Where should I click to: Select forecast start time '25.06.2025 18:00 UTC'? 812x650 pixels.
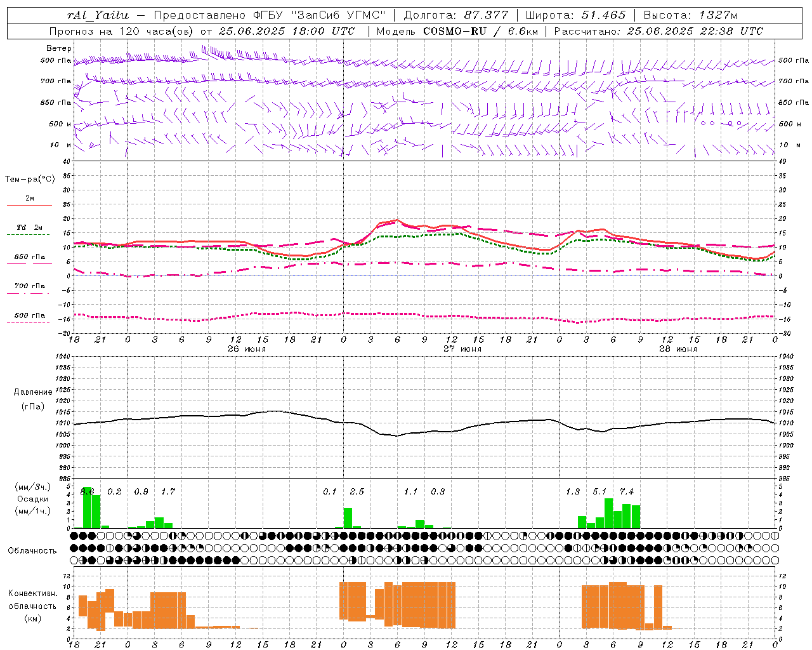[287, 31]
